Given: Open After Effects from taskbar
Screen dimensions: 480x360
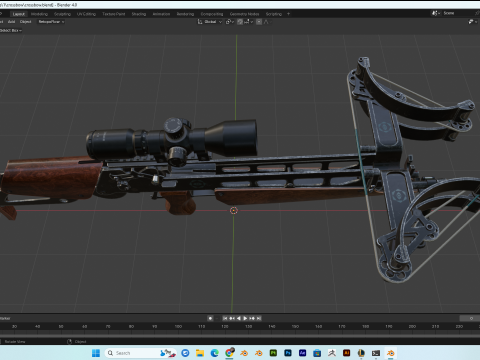Looking at the screenshot, I should [303, 353].
